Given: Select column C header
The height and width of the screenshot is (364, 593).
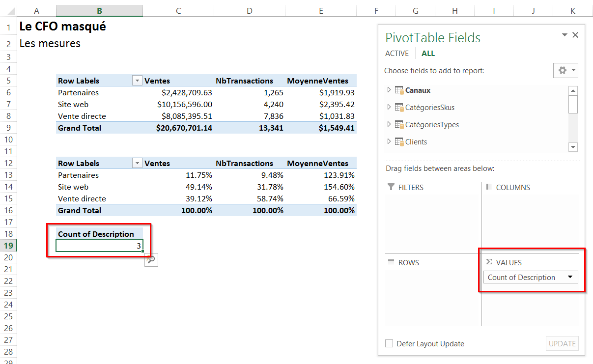Looking at the screenshot, I should pyautogui.click(x=178, y=11).
